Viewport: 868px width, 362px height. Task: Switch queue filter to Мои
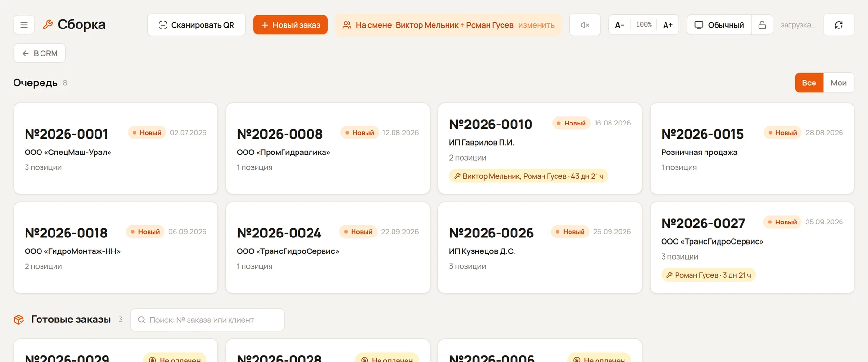pos(839,83)
